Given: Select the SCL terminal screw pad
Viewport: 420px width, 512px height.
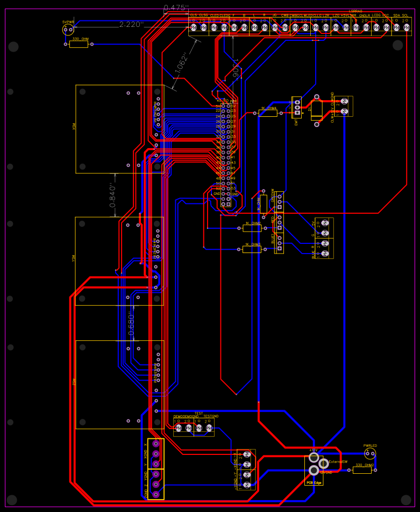Looking at the screenshot, I should (407, 27).
